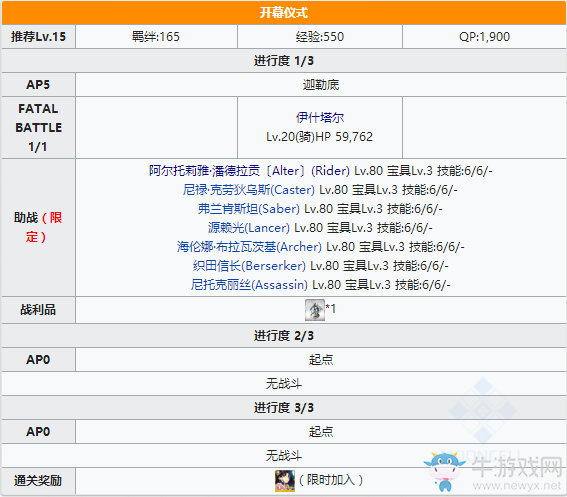Viewport: 567px width, 497px height.
Task: Select the 进行度 1/3 section header
Action: tap(284, 60)
